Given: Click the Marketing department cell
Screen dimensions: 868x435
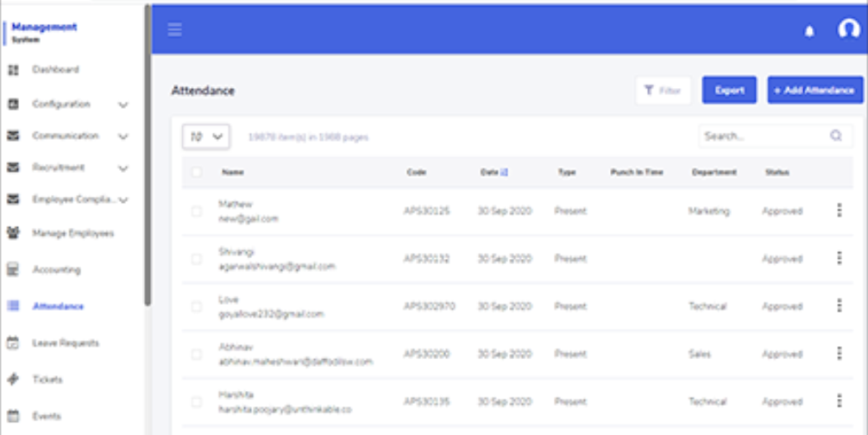Looking at the screenshot, I should [709, 211].
